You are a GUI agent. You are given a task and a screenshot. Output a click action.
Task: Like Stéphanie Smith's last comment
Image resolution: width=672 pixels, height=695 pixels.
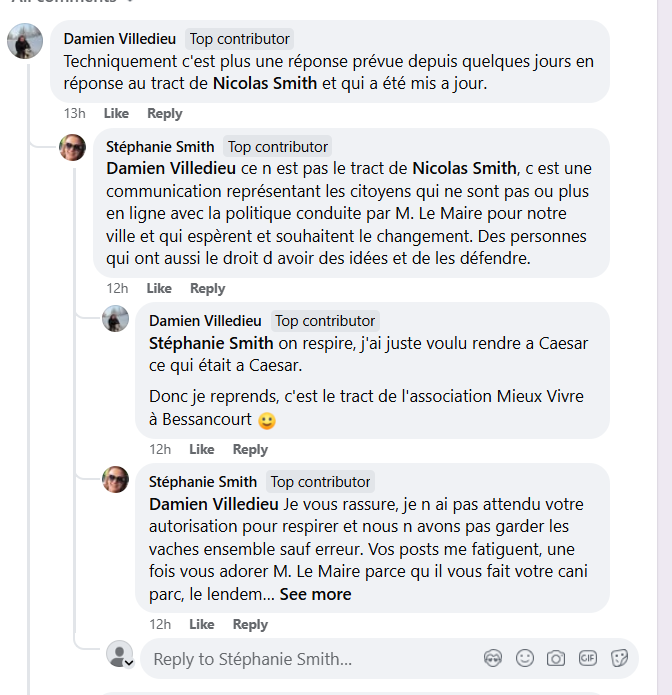[202, 625]
